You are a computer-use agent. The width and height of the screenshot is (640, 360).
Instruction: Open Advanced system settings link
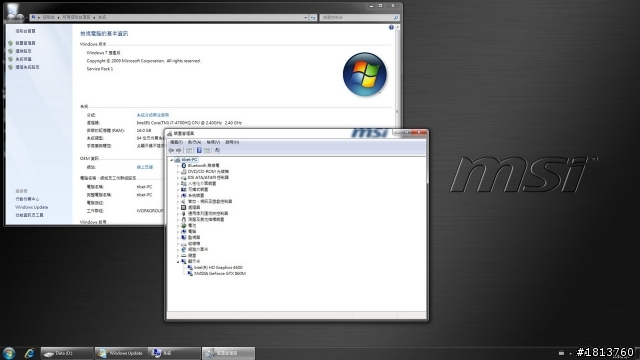pyautogui.click(x=27, y=67)
